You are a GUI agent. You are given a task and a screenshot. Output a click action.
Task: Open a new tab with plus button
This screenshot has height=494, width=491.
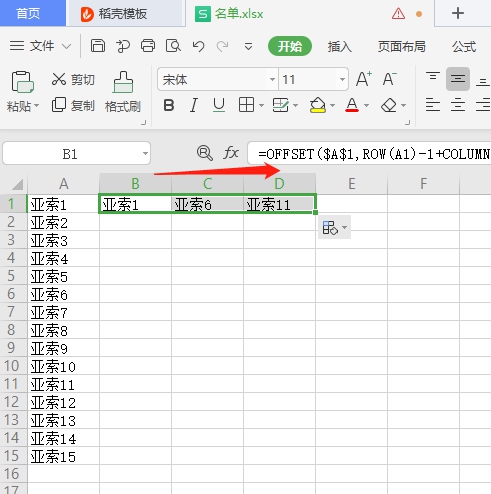(458, 13)
